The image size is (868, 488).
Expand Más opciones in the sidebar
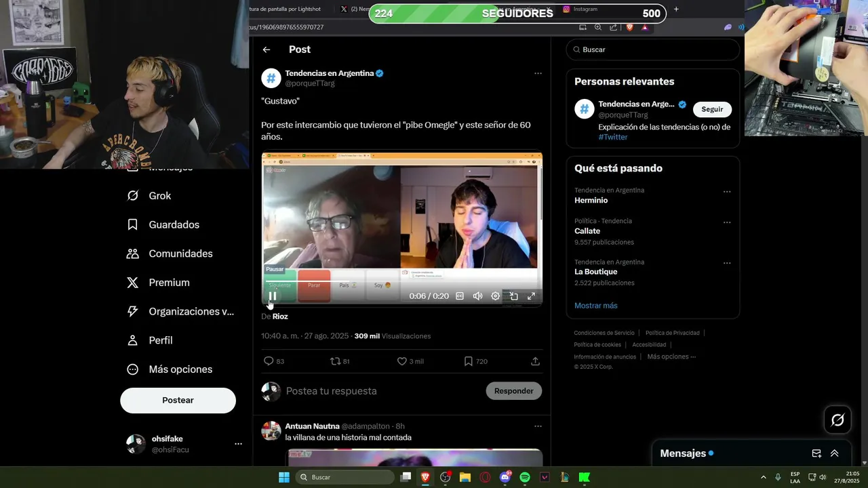coord(170,369)
